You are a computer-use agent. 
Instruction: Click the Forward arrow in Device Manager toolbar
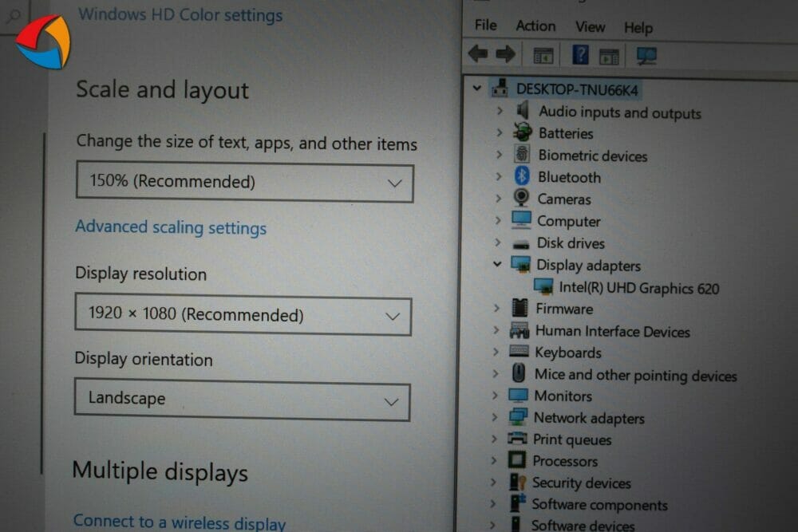click(x=505, y=54)
